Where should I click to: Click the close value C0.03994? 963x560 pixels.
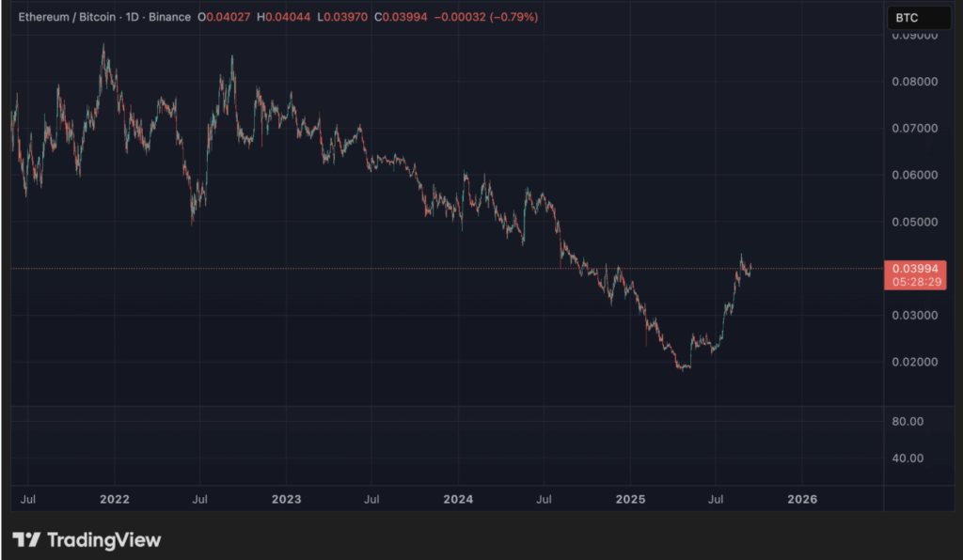point(401,17)
